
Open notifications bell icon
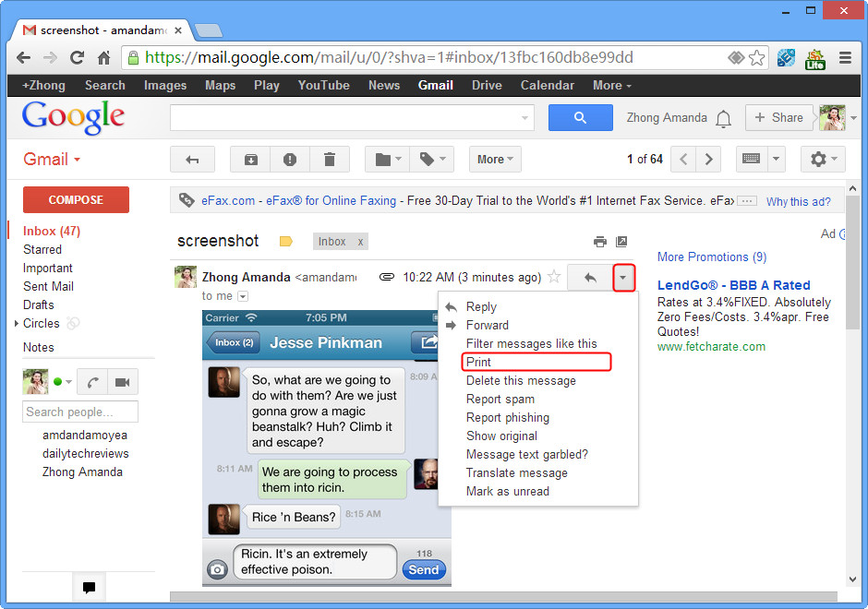pos(723,118)
